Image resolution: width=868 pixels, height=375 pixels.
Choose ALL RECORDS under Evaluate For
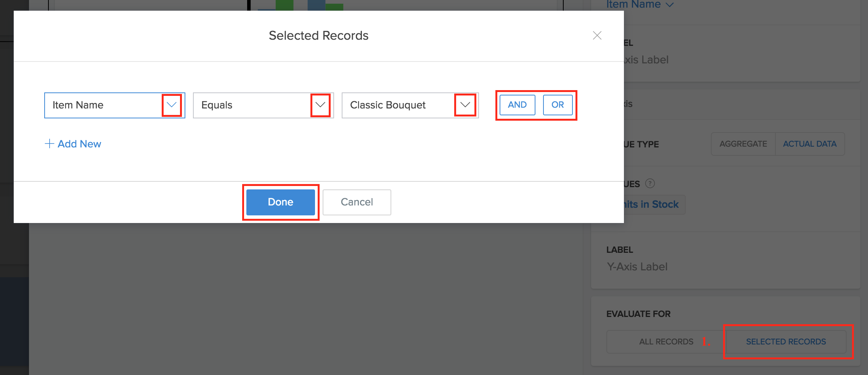pyautogui.click(x=666, y=342)
